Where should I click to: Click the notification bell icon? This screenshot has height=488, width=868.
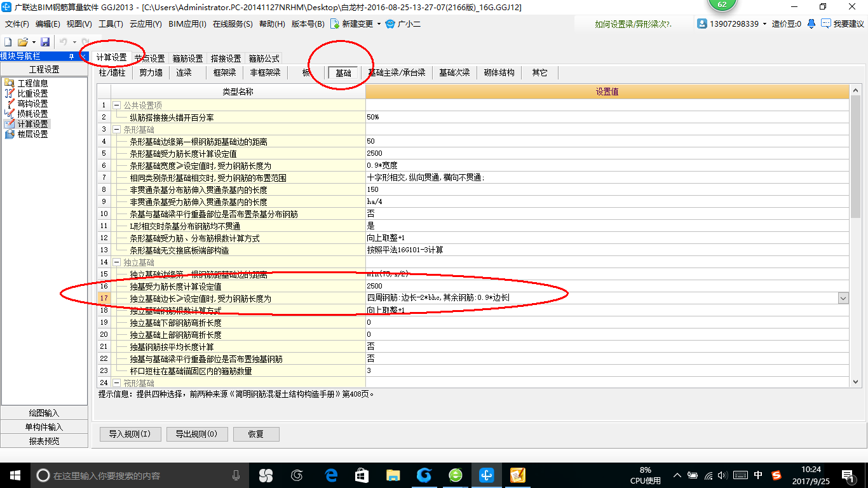811,24
